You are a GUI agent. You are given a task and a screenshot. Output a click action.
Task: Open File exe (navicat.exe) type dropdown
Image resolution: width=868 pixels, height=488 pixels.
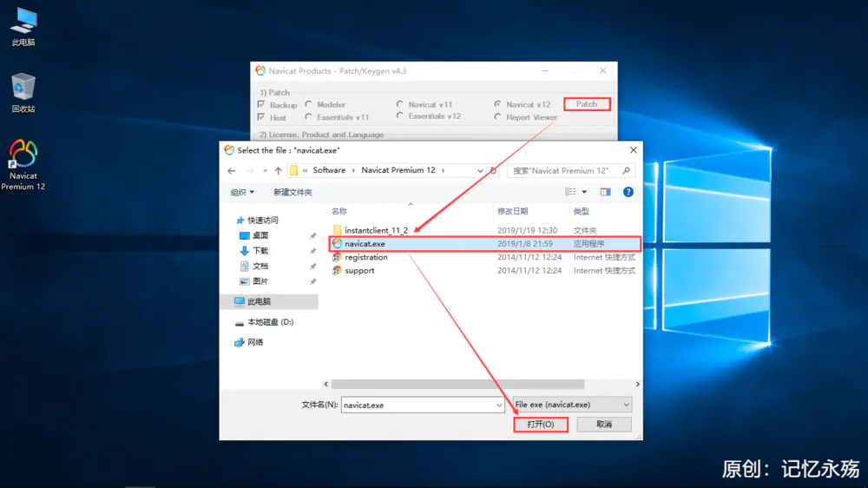tap(572, 405)
